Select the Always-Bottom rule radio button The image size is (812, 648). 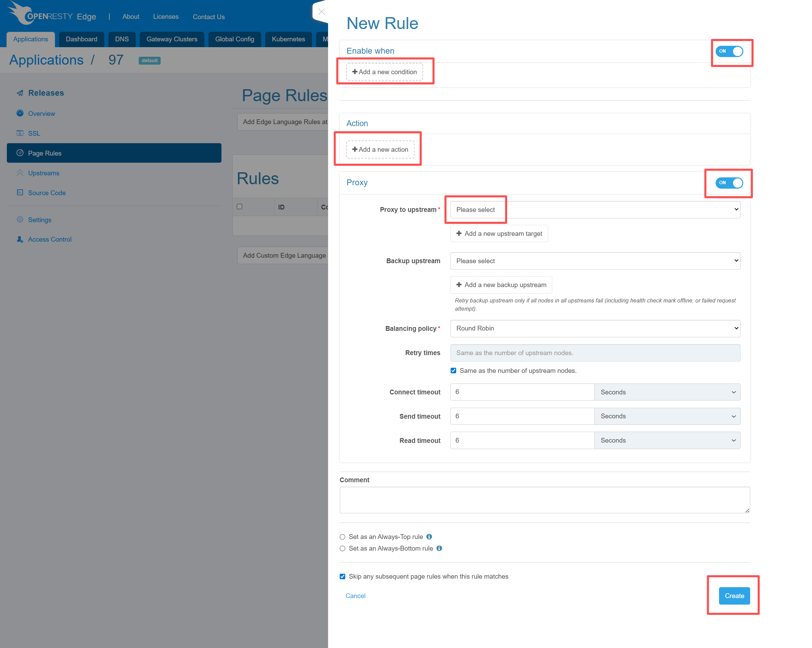tap(342, 549)
